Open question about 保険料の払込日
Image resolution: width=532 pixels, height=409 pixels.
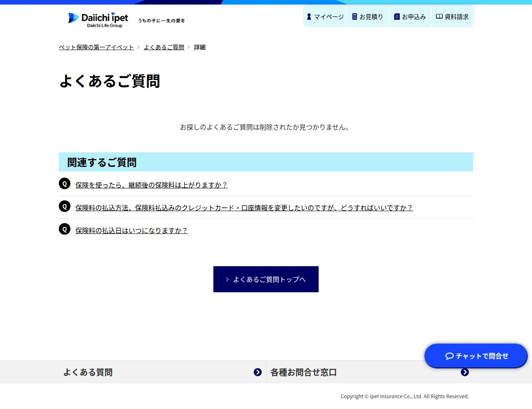[x=132, y=231]
